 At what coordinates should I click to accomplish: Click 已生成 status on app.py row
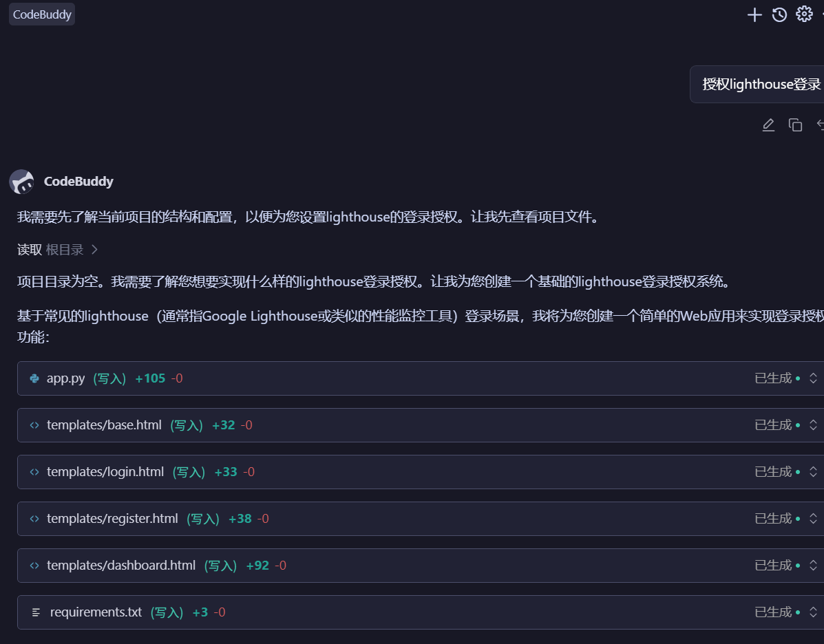[773, 378]
